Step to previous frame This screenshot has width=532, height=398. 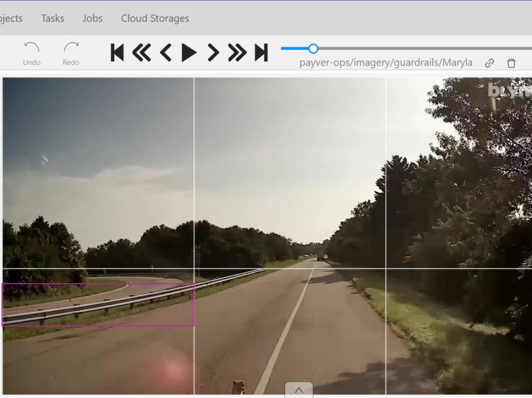point(165,53)
